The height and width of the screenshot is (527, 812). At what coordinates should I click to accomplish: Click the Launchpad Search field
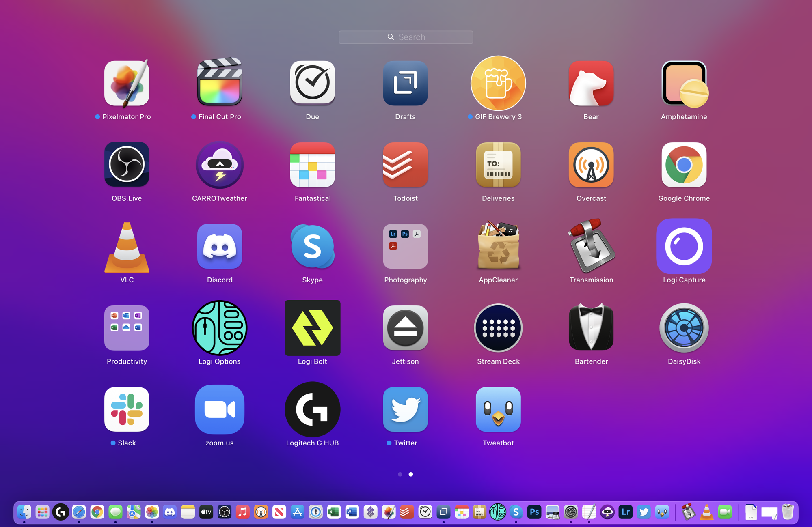[x=406, y=37]
